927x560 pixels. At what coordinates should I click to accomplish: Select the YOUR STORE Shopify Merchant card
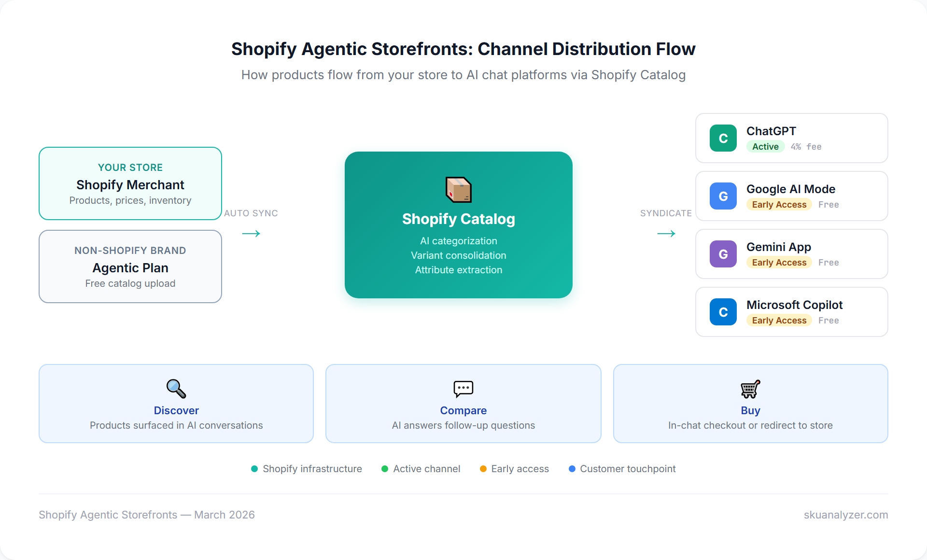(130, 183)
